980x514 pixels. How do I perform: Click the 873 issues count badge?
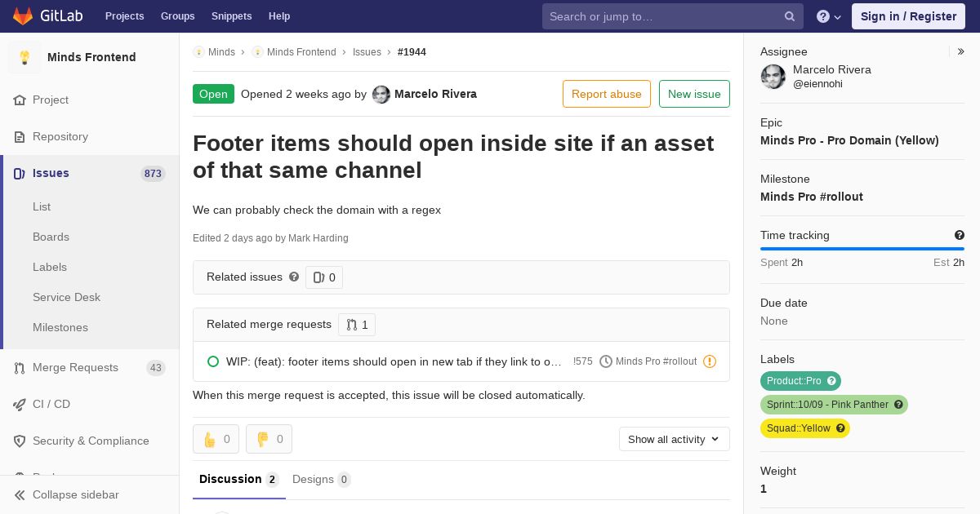[x=153, y=174]
